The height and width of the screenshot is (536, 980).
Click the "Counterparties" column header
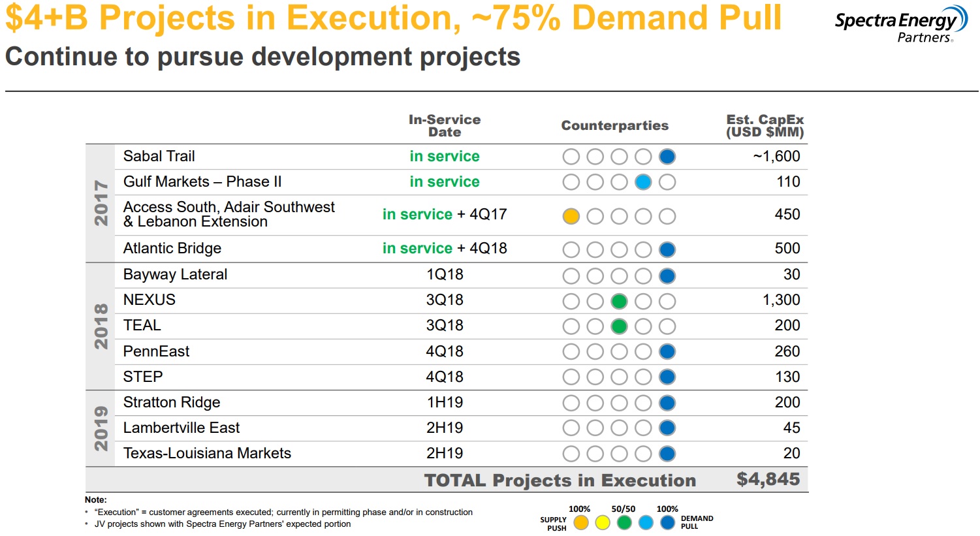pyautogui.click(x=615, y=125)
